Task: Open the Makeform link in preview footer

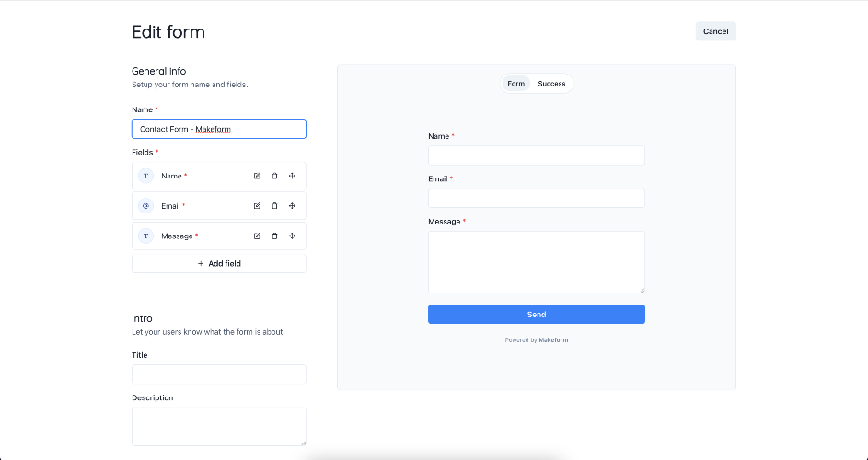Action: click(x=553, y=339)
